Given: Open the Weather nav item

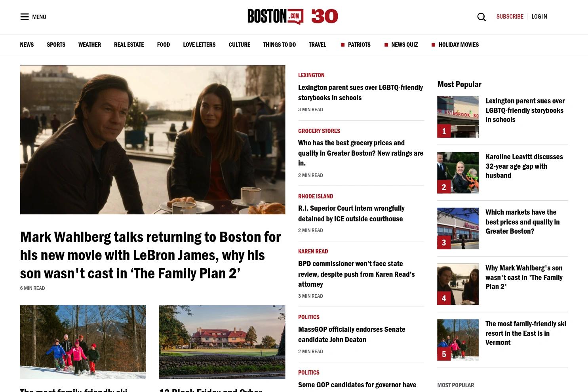Looking at the screenshot, I should (x=89, y=45).
